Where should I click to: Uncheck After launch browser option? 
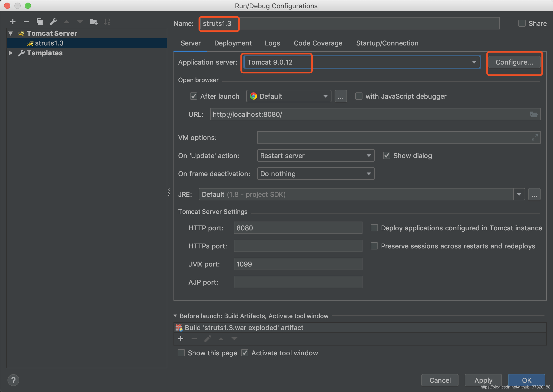tap(194, 96)
